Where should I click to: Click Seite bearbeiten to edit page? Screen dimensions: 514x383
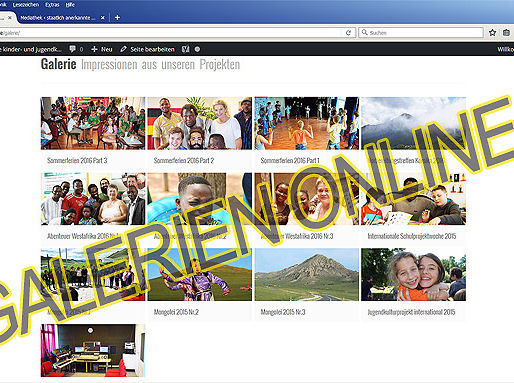(x=147, y=49)
